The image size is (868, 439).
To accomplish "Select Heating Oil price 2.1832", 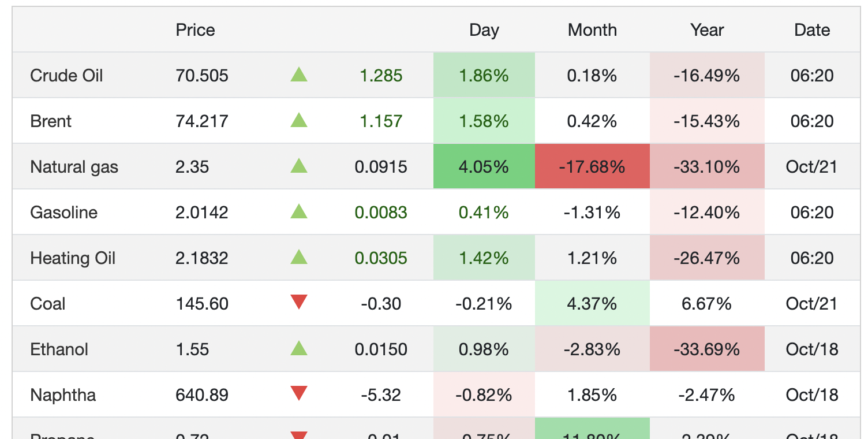I will (202, 258).
